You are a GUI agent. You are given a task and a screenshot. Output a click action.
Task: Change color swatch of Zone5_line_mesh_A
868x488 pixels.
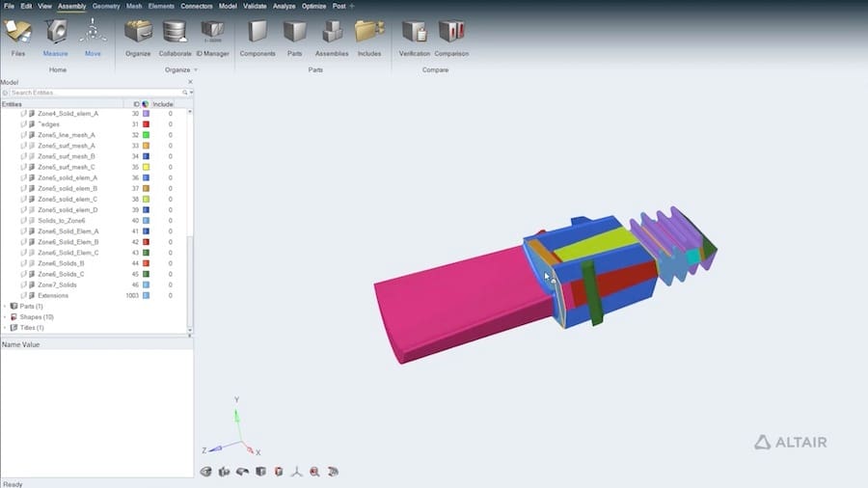pos(146,135)
